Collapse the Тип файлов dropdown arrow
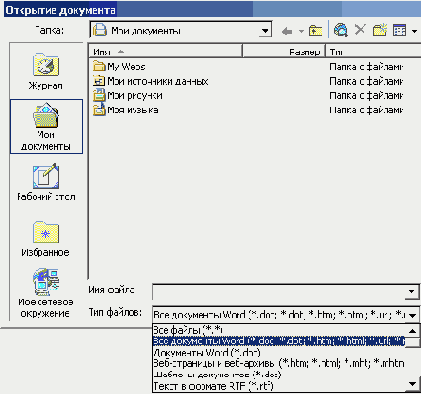Image resolution: width=421 pixels, height=394 pixels. coord(413,315)
